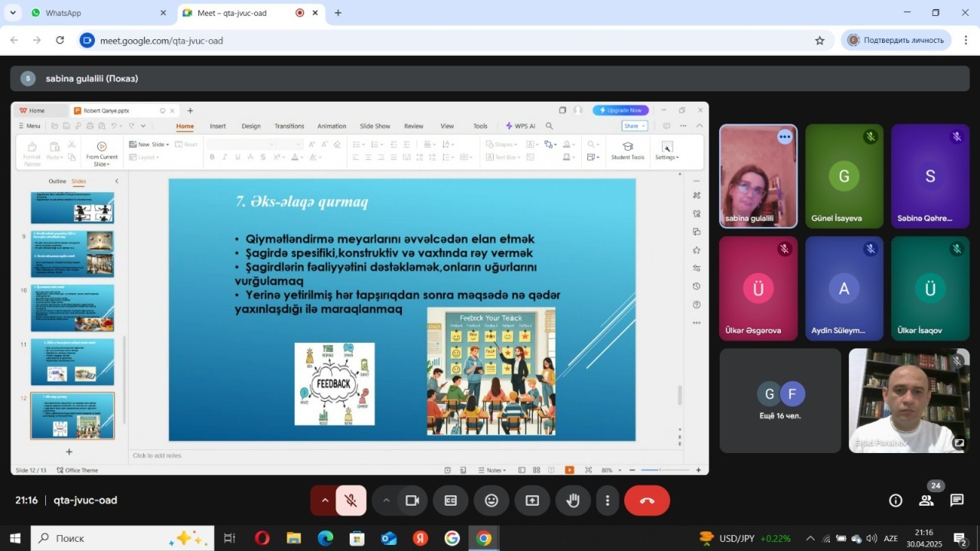Screen dimensions: 980x551
Task: Click the Подтвердить личность profile button
Action: pos(896,41)
